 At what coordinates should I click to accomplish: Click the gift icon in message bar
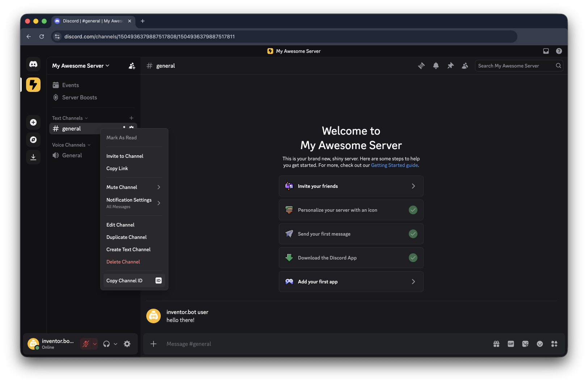pos(496,344)
